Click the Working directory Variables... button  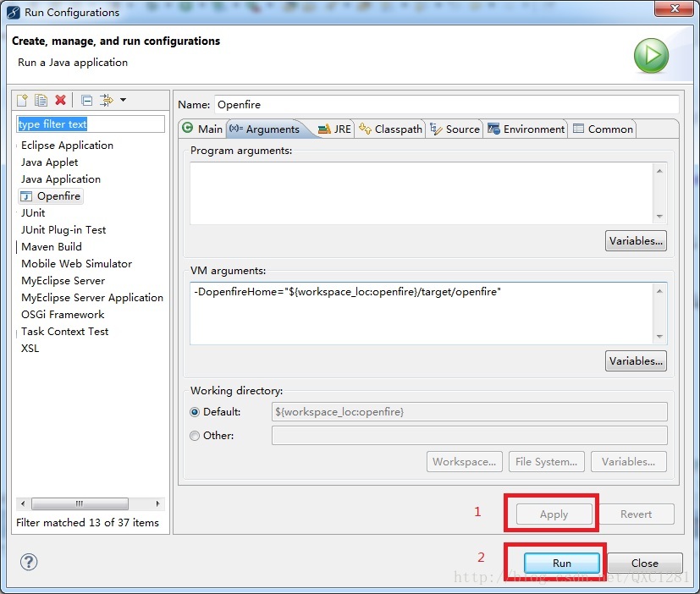(x=629, y=461)
